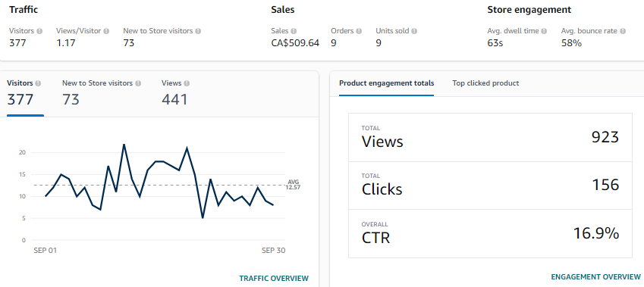Select Product engagement totals tab
The image size is (644, 287).
pos(387,83)
